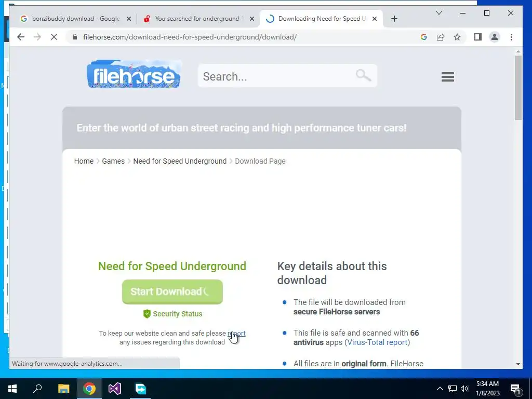Image resolution: width=532 pixels, height=399 pixels.
Task: Open File Explorer from taskbar
Action: click(x=63, y=389)
